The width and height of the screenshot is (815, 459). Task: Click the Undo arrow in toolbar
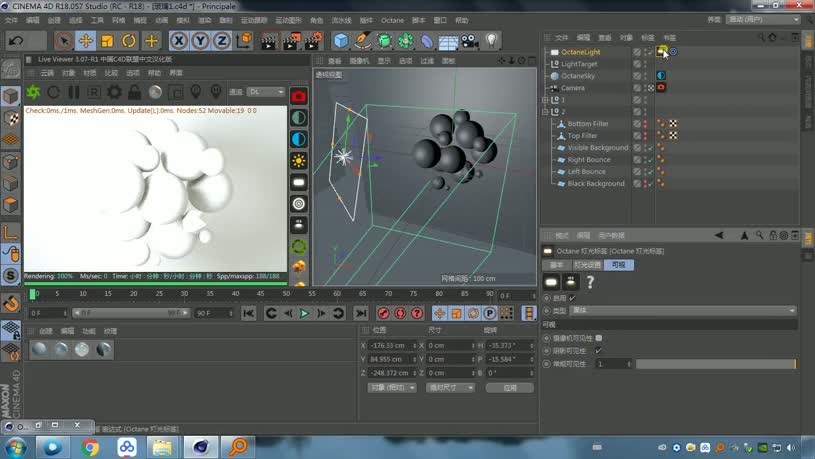click(16, 41)
